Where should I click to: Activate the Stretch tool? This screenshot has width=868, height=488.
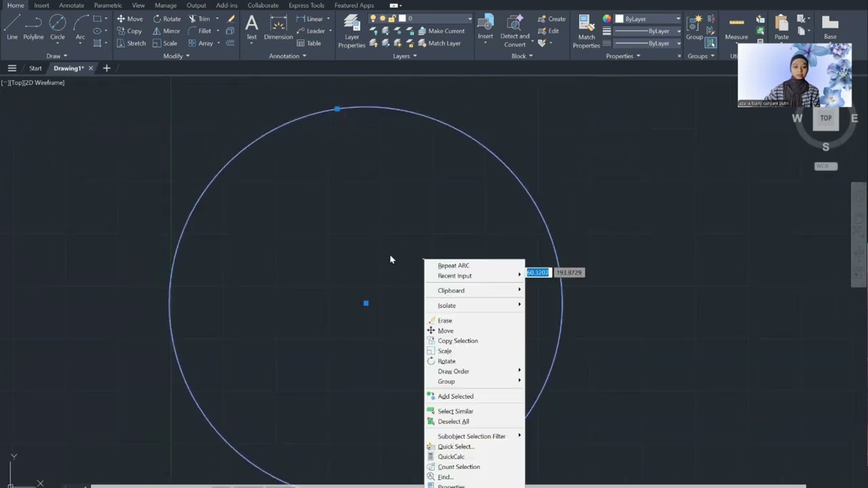tap(131, 43)
